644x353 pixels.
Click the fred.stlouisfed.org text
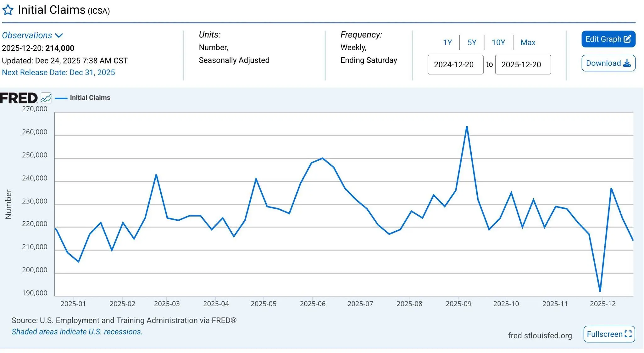[540, 335]
